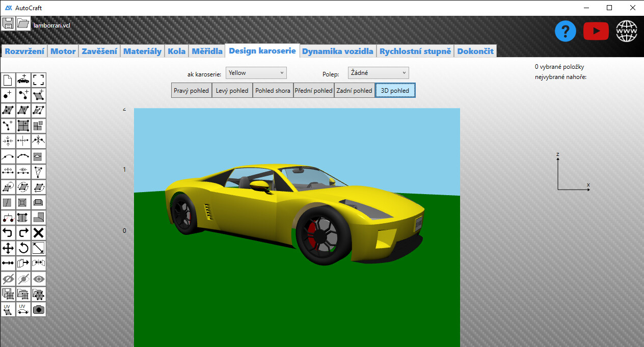The height and width of the screenshot is (347, 644).
Task: Click the crossed-out eye hide icon
Action: coord(8,279)
